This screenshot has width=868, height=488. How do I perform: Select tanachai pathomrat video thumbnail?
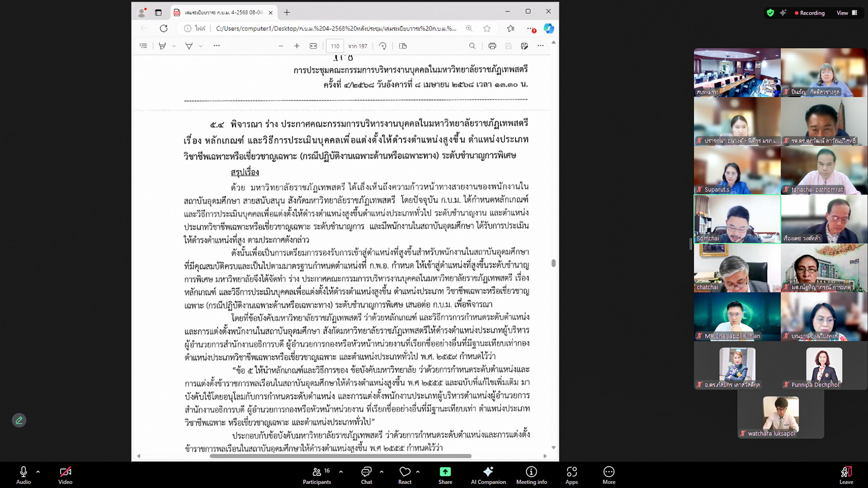coord(824,170)
